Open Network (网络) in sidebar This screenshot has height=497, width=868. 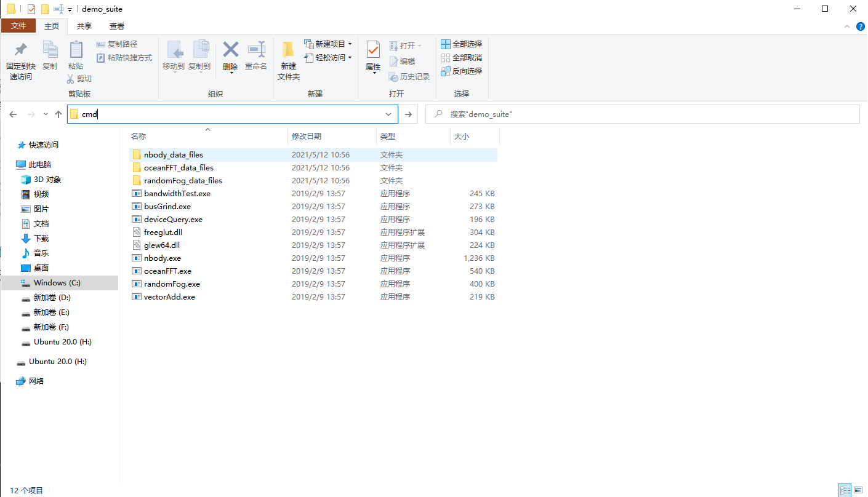tap(36, 381)
